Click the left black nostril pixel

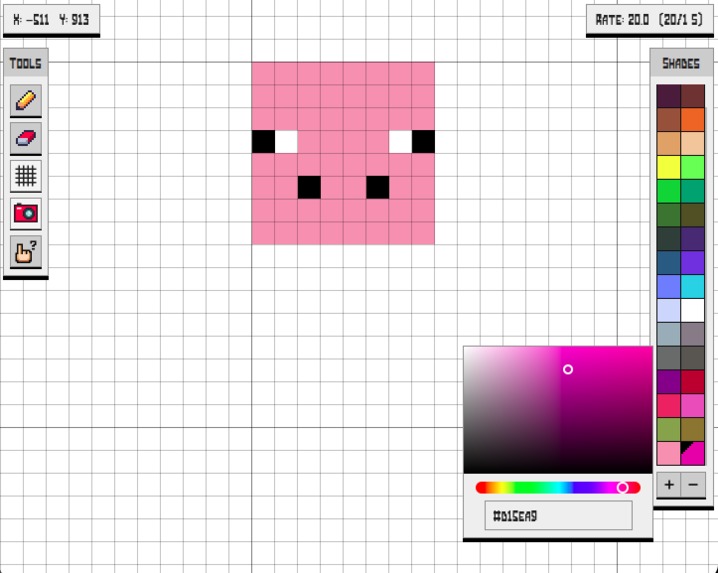(309, 187)
